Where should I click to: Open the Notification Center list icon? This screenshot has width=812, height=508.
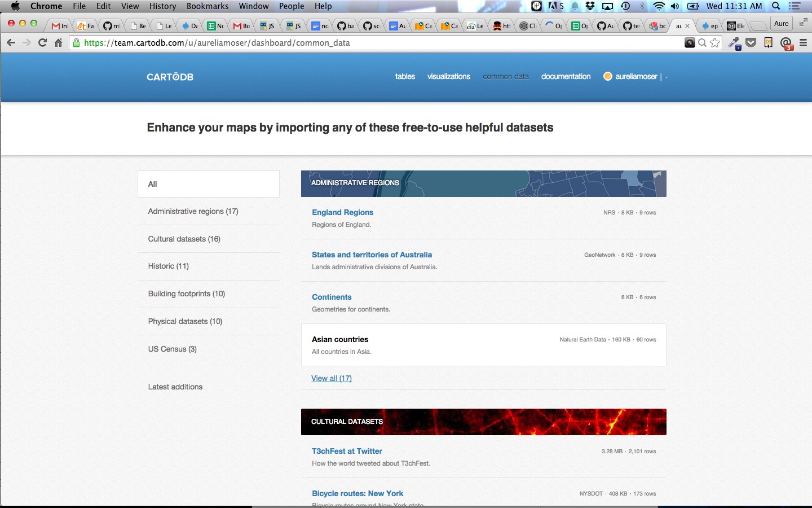(x=795, y=6)
